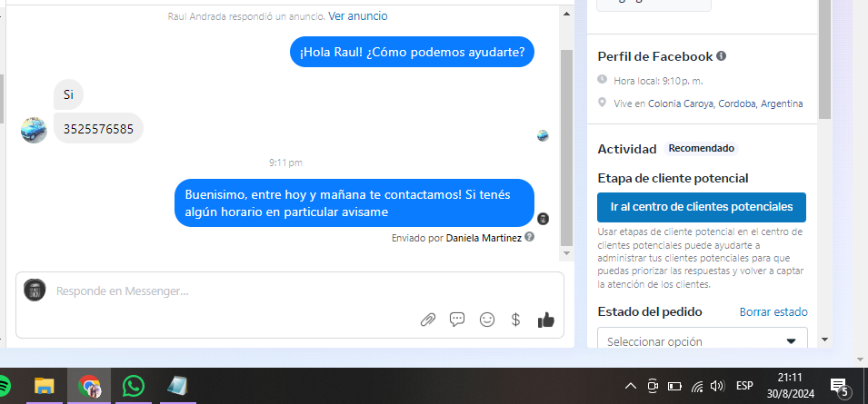868x404 pixels.
Task: Open the Ver anuncio link
Action: [x=358, y=15]
